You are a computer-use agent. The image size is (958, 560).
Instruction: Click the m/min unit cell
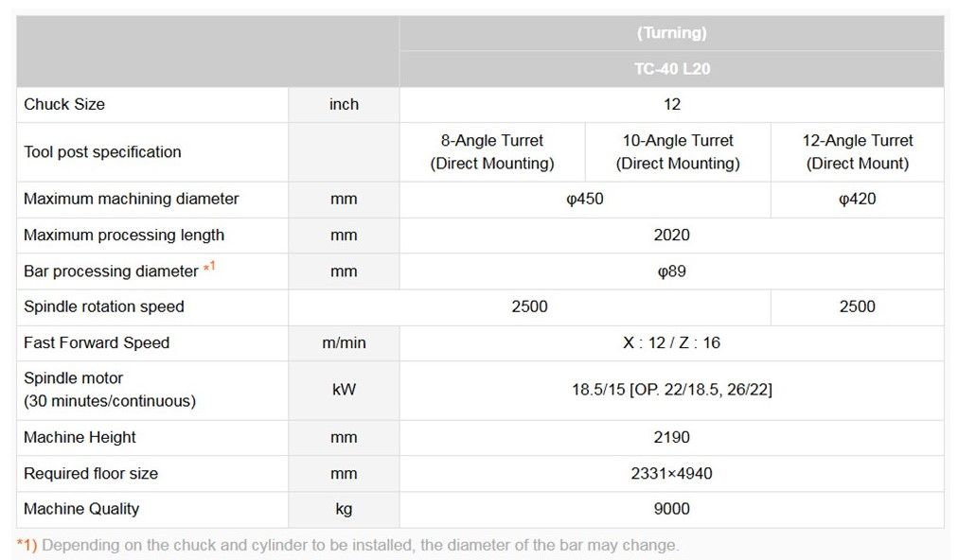[344, 342]
